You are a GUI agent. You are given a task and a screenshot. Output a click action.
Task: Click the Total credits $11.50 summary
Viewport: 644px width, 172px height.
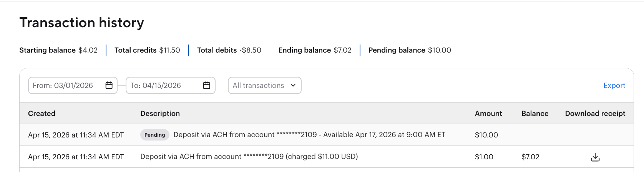[x=147, y=50]
